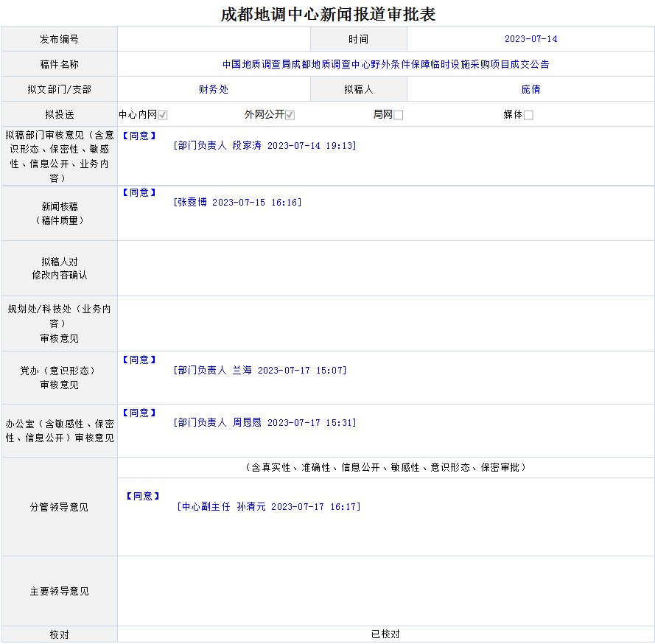Click empty 拟稿人对修改内容确认 cell
This screenshot has height=644, width=655.
click(x=385, y=268)
